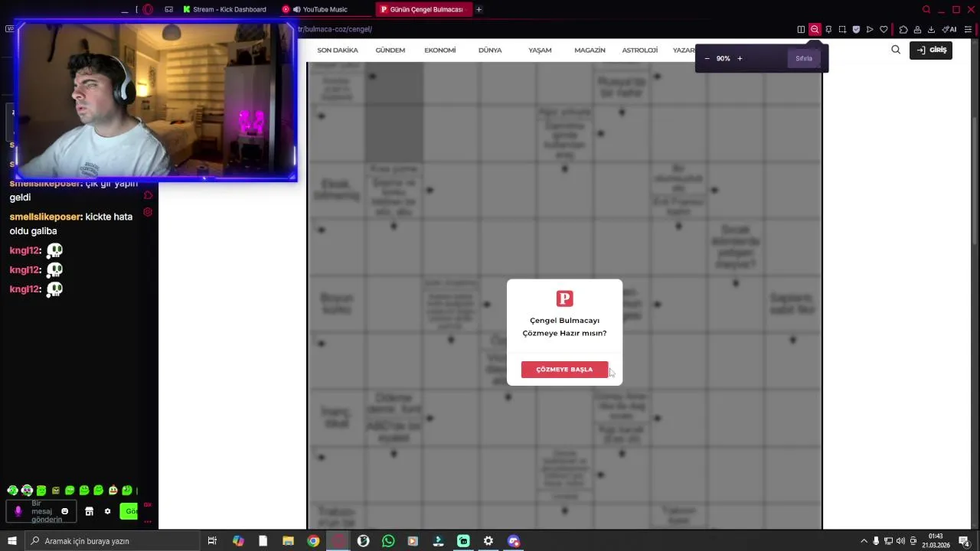Open File Explorer from taskbar
The image size is (980, 551).
click(288, 541)
